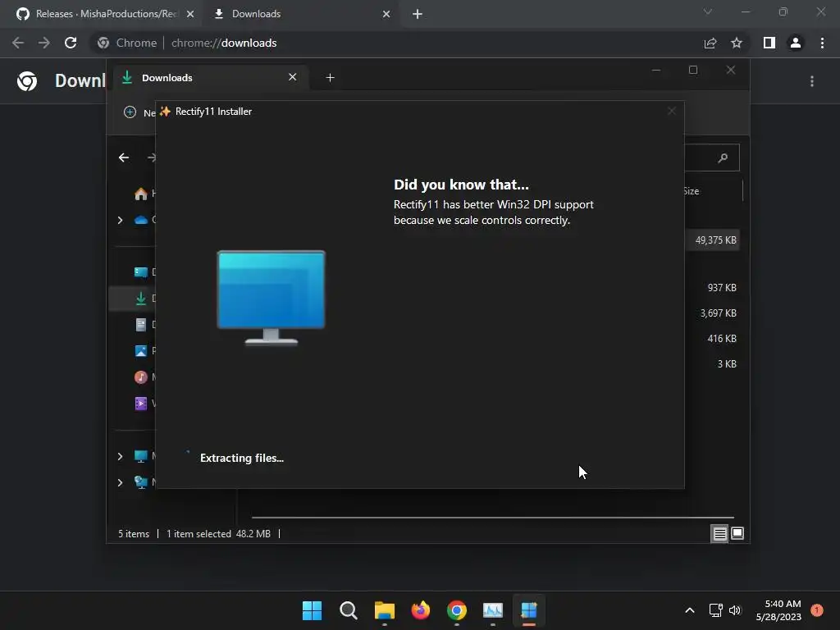Select the OneDrive cloud icon
This screenshot has height=630, width=840.
pyautogui.click(x=141, y=220)
